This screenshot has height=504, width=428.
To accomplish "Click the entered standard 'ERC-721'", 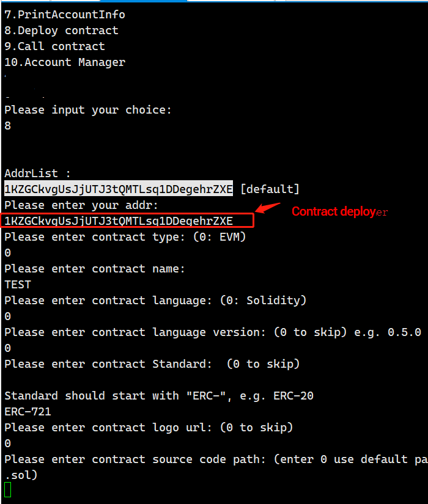I will tap(28, 412).
